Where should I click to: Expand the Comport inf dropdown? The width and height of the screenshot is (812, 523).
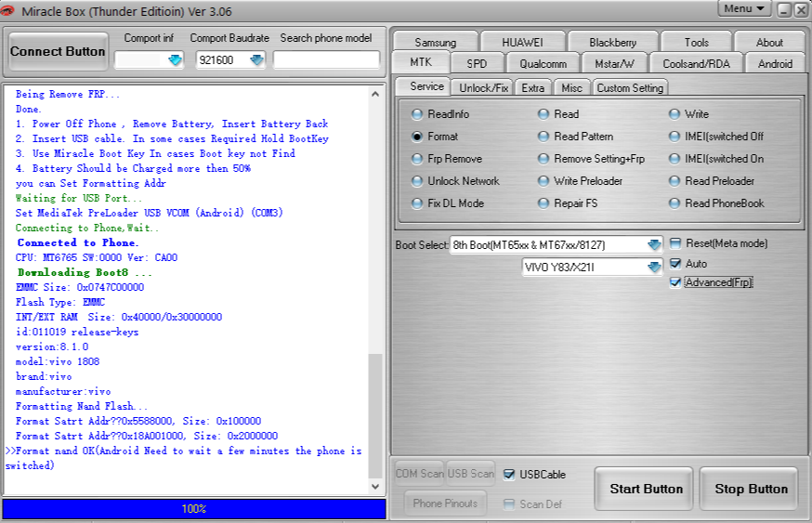click(176, 60)
